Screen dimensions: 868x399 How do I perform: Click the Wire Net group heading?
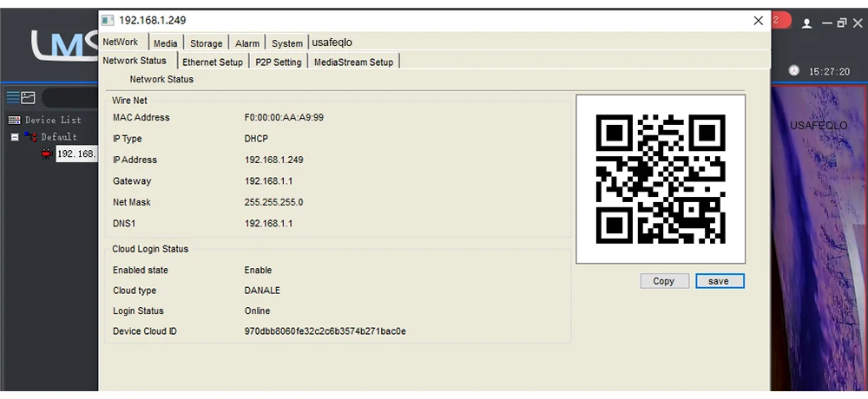[x=129, y=100]
